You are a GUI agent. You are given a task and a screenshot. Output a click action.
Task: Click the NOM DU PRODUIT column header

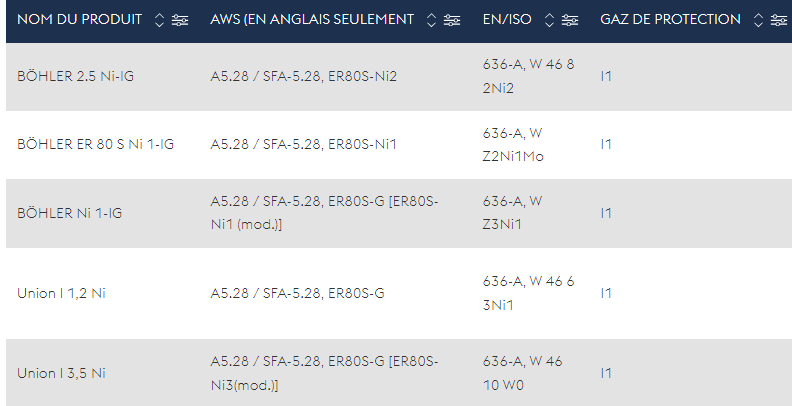pyautogui.click(x=79, y=20)
